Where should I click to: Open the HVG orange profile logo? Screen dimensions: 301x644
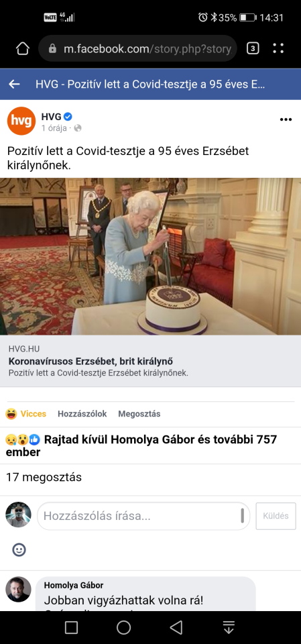(x=21, y=121)
